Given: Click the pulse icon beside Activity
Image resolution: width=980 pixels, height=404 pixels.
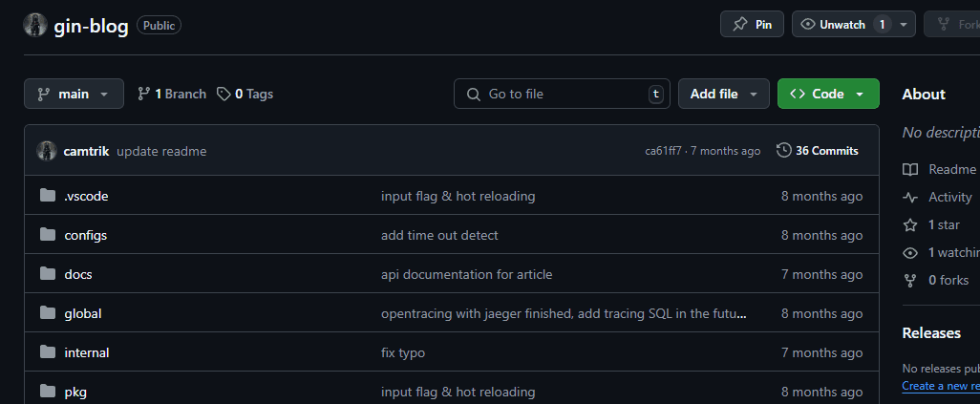Looking at the screenshot, I should (x=910, y=197).
